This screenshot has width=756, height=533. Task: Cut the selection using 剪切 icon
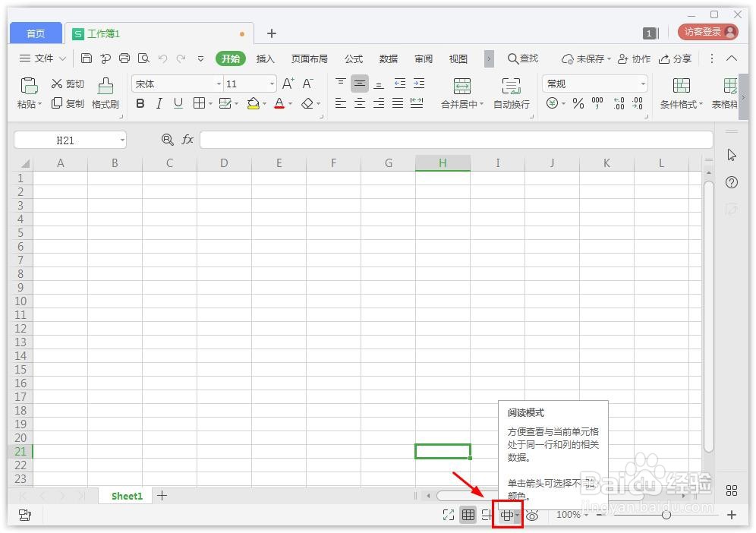coord(67,84)
